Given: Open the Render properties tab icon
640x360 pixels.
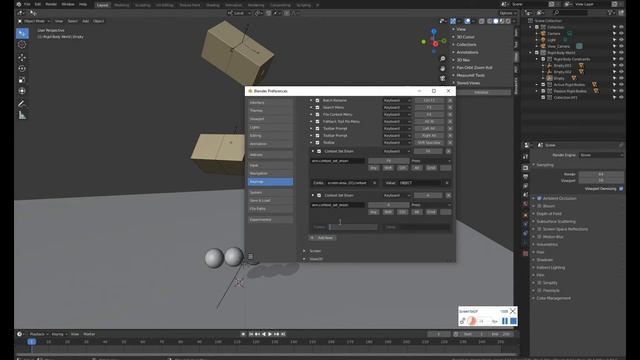Looking at the screenshot, I should pos(525,168).
